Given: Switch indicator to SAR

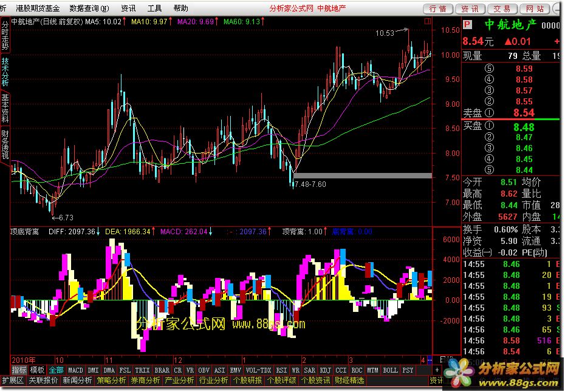Looking at the screenshot, I should [309, 370].
